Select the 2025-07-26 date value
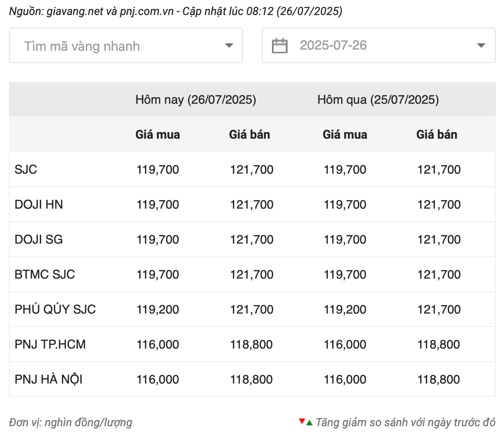Screen dimensions: 504x436 (333, 46)
